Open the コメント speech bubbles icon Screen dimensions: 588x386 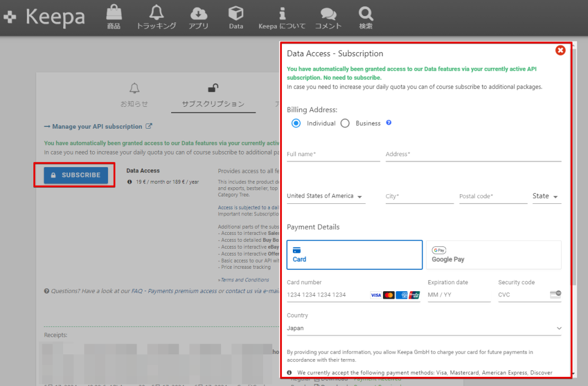tap(328, 14)
